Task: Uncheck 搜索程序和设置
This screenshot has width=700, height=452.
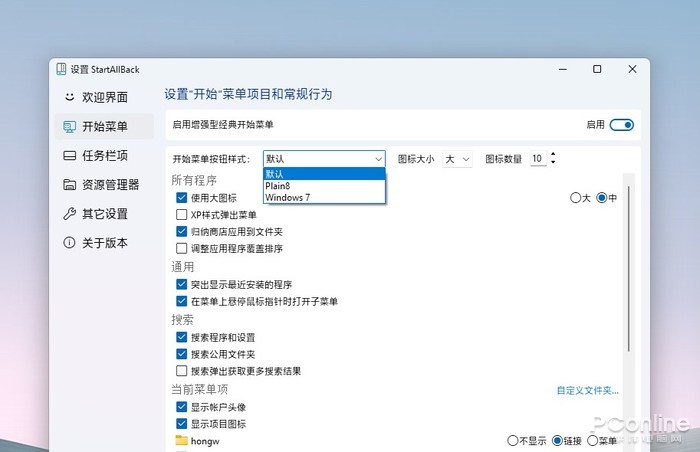Action: 181,337
